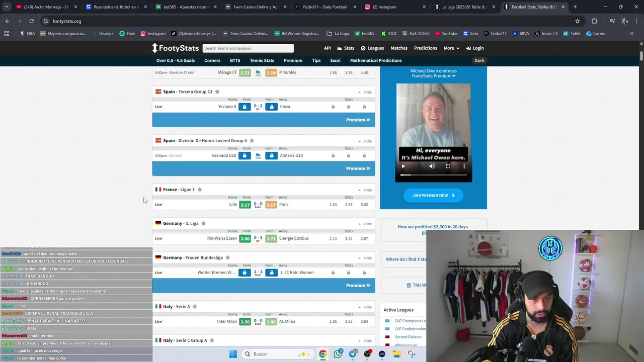Star the Italy Serie A league
The width and height of the screenshot is (644, 362).
pyautogui.click(x=195, y=306)
